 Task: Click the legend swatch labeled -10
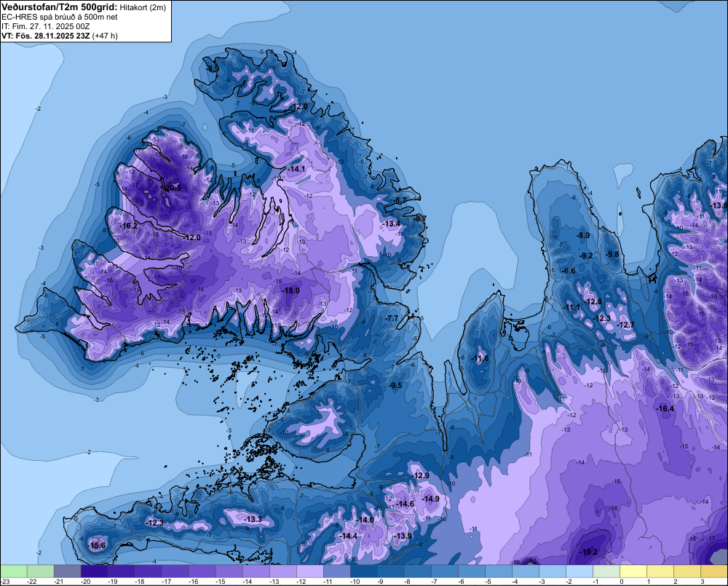363,571
